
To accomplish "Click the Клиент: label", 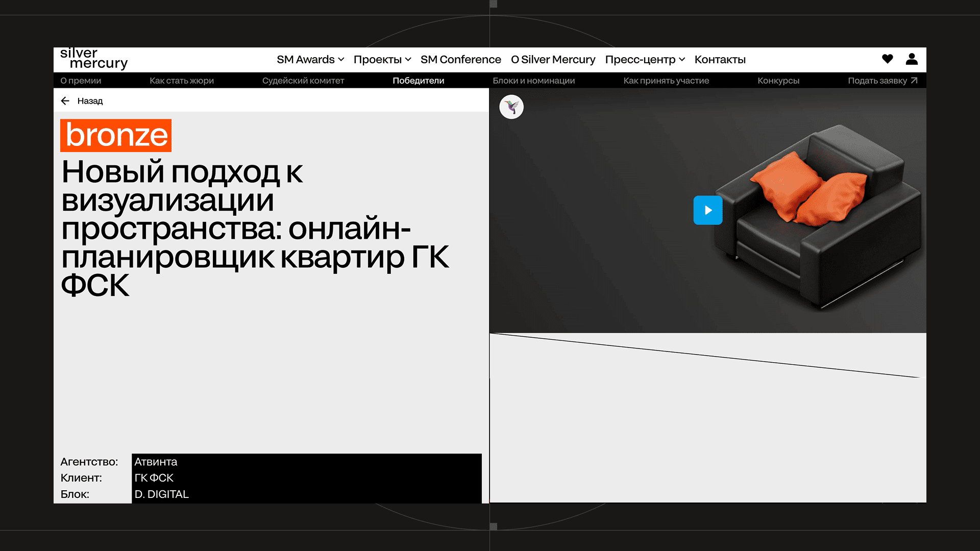I will click(x=81, y=478).
